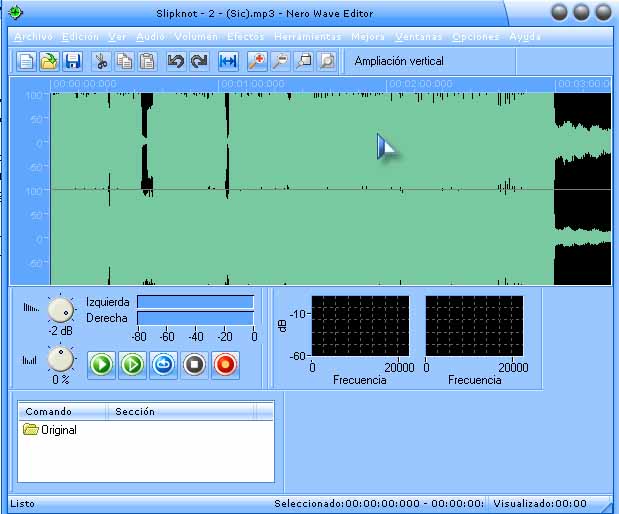
Task: Start recording with the red record button
Action: pyautogui.click(x=225, y=365)
